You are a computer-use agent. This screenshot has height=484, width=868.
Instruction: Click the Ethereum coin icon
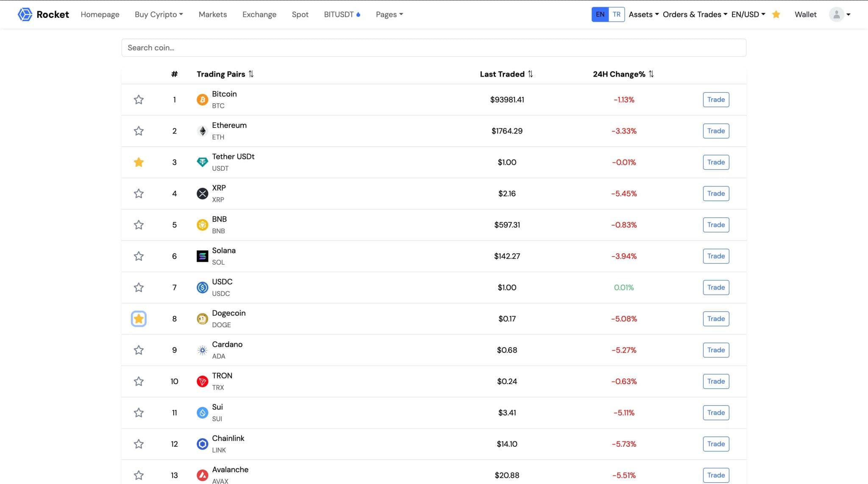click(202, 131)
